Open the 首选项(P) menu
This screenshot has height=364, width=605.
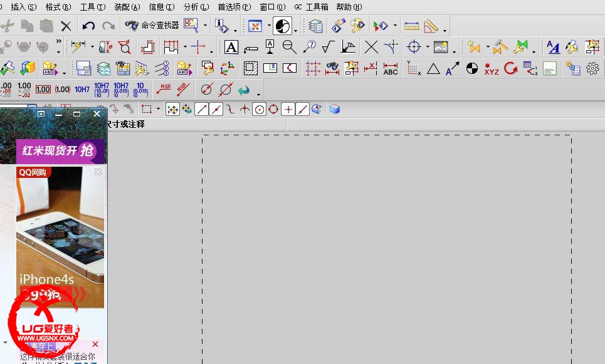coord(234,7)
